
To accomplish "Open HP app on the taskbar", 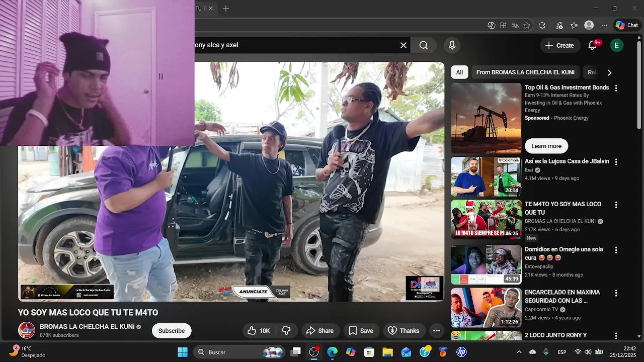I will coord(461,352).
